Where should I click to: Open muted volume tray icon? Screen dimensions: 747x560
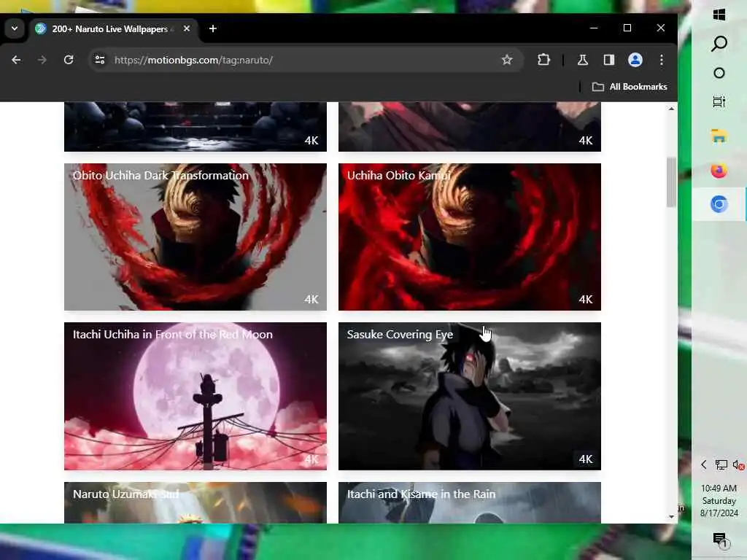(738, 464)
